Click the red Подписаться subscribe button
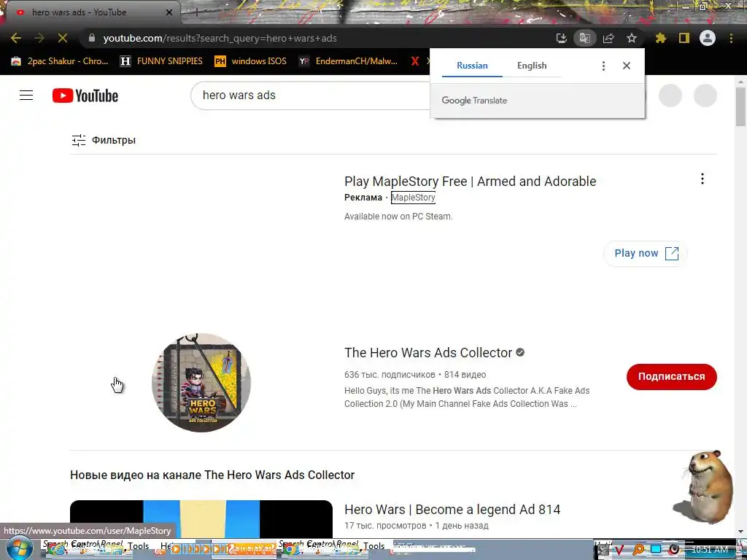Image resolution: width=747 pixels, height=560 pixels. (671, 377)
